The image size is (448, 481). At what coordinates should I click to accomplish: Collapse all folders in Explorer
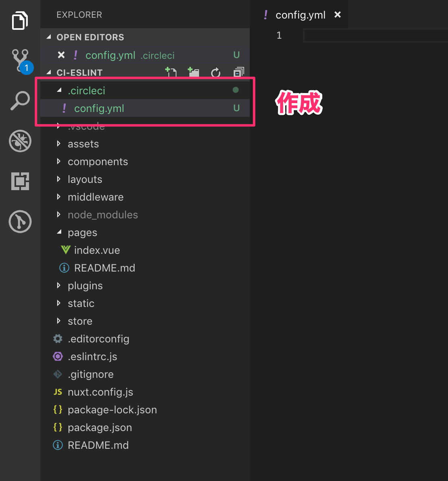pos(239,73)
